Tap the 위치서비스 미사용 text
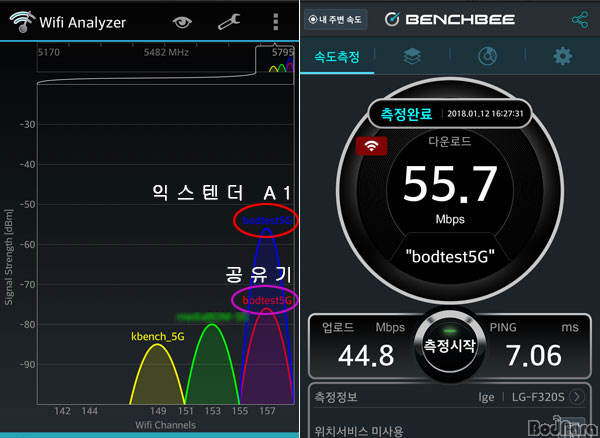The image size is (600, 438). (x=359, y=431)
